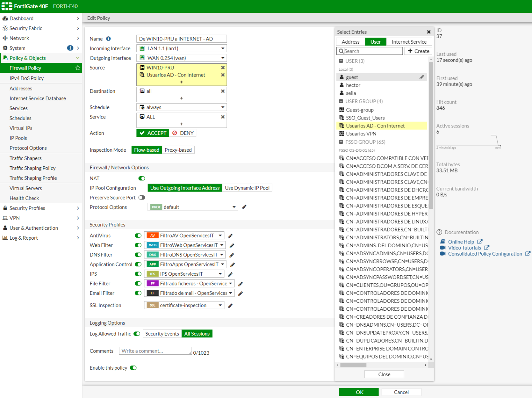
Task: Click the info icon next to Name
Action: coord(108,39)
